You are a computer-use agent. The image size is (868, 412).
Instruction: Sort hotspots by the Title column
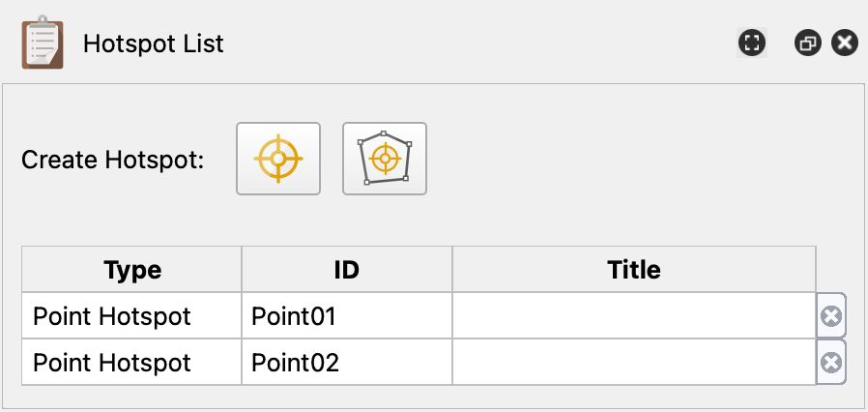click(x=633, y=269)
